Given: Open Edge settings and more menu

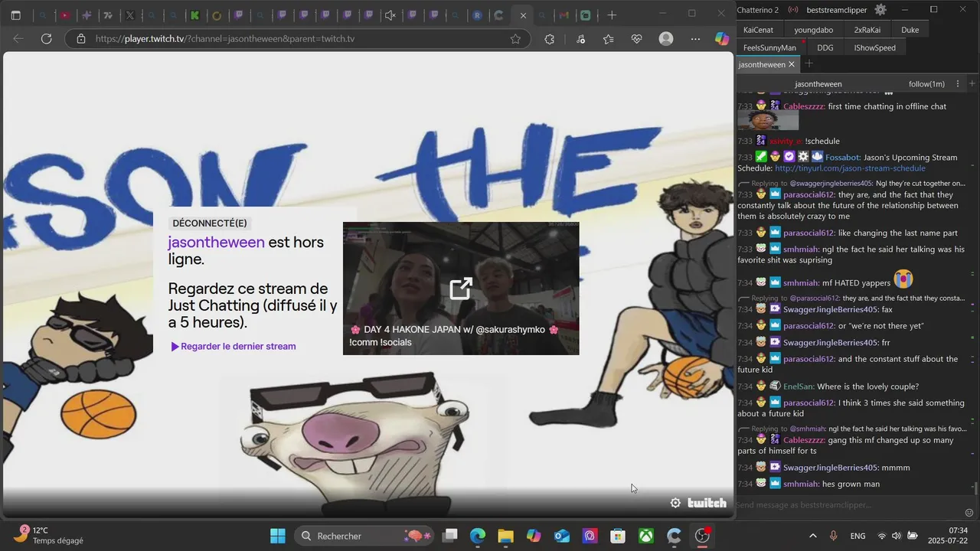Looking at the screenshot, I should click(x=695, y=38).
